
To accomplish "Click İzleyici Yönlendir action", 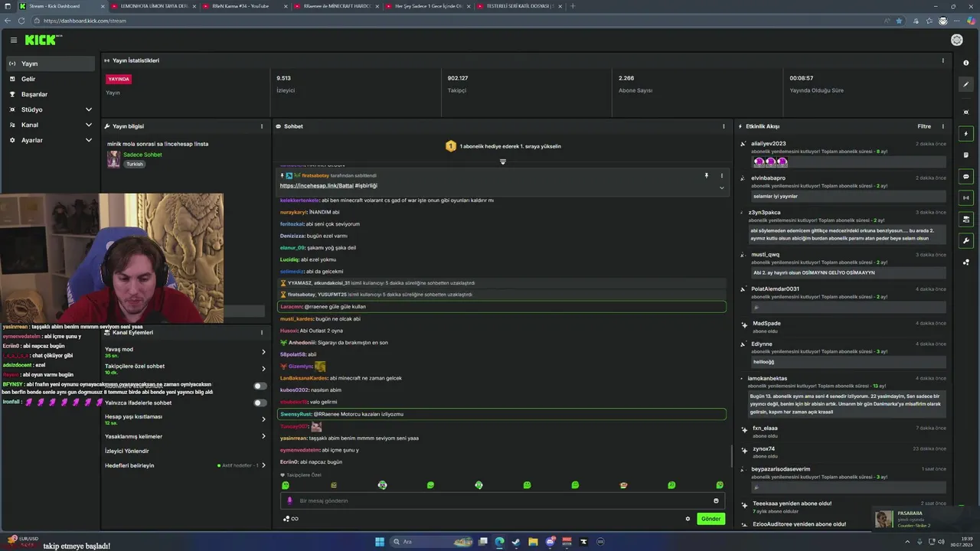I will point(127,451).
